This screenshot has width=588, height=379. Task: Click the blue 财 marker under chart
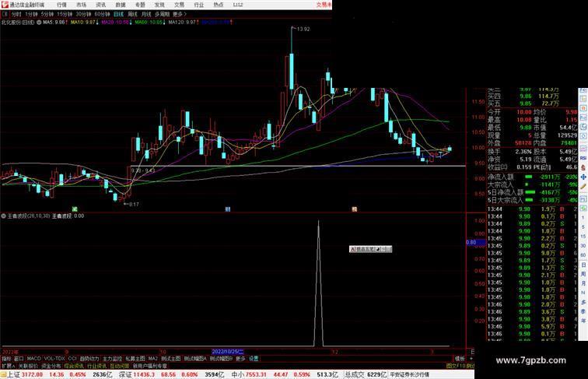(x=228, y=209)
